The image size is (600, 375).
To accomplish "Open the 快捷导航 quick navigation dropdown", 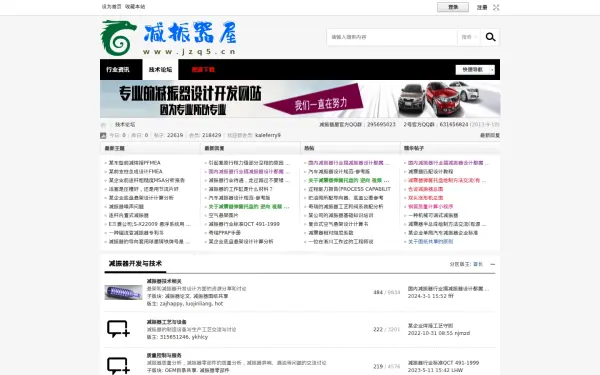I will [x=475, y=70].
